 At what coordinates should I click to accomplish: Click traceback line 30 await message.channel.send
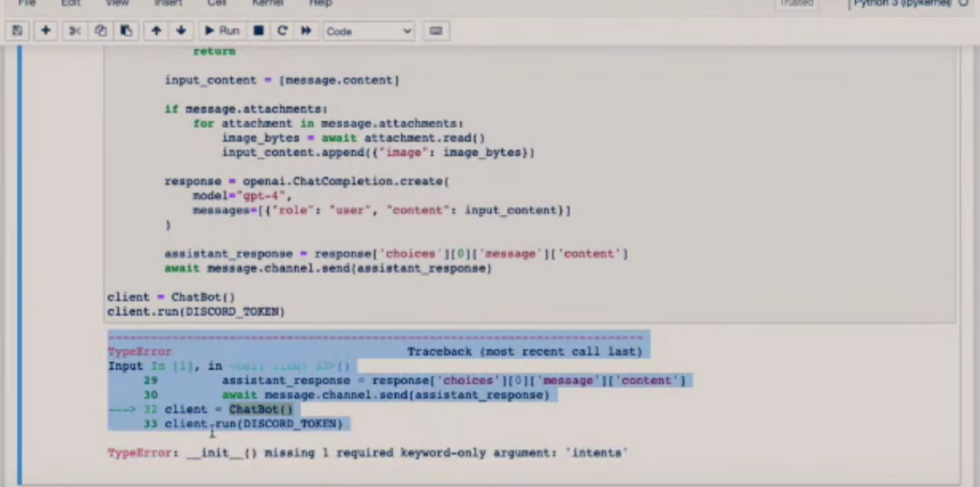pyautogui.click(x=347, y=395)
